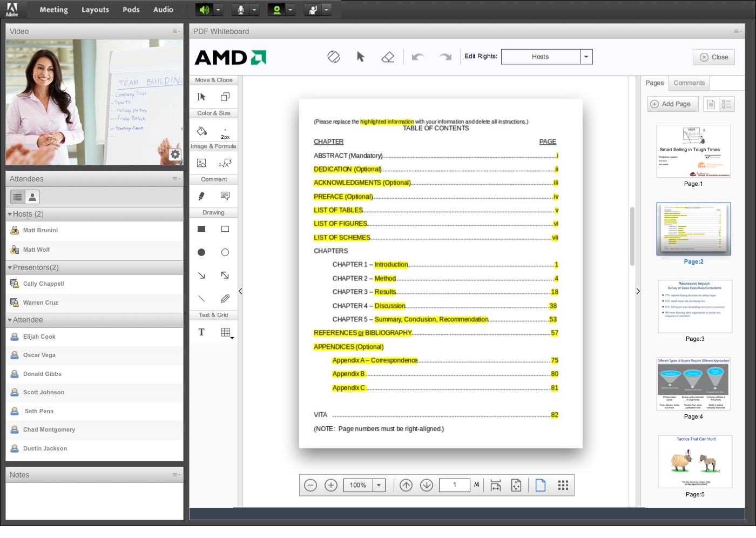The height and width of the screenshot is (538, 756).
Task: Switch to single page view mode
Action: 541,485
